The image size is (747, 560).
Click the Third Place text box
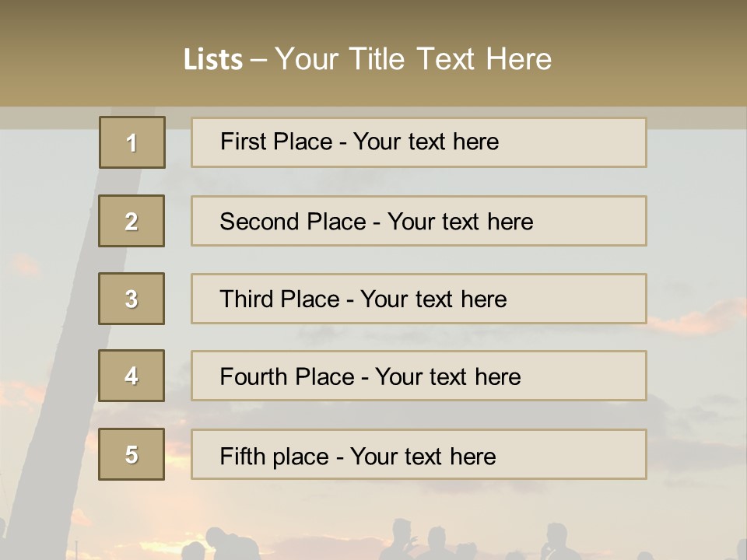click(x=419, y=299)
